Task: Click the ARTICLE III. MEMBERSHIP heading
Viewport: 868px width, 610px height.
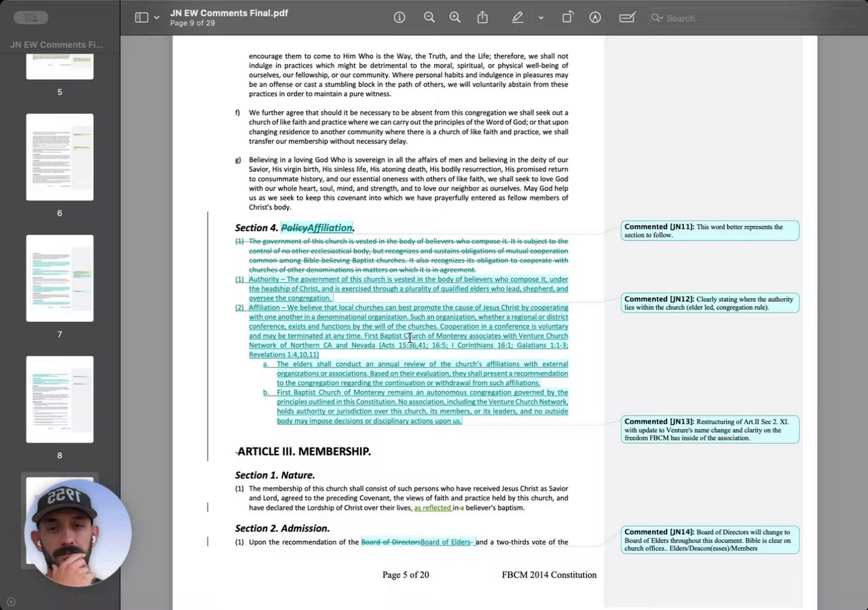Action: point(304,451)
